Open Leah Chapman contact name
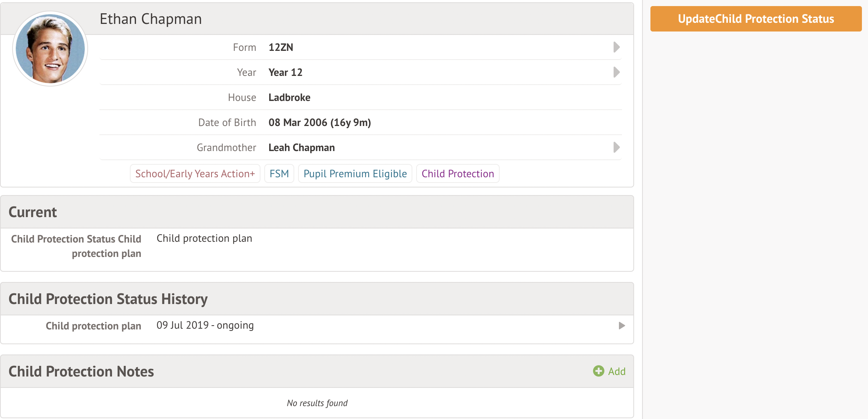The height and width of the screenshot is (419, 868). [x=301, y=148]
